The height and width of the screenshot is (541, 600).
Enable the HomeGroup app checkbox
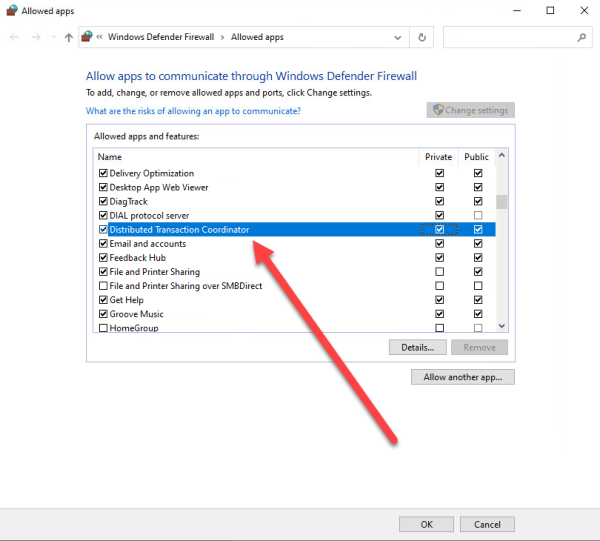click(103, 328)
